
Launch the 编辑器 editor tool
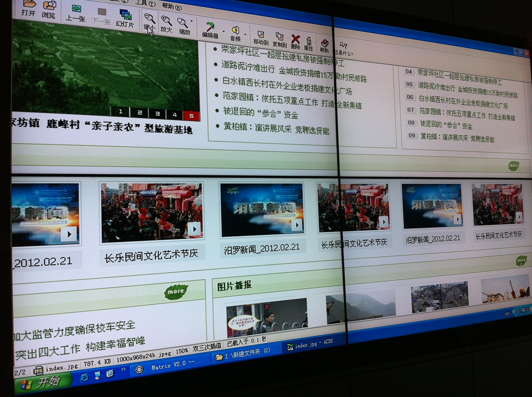tap(210, 30)
